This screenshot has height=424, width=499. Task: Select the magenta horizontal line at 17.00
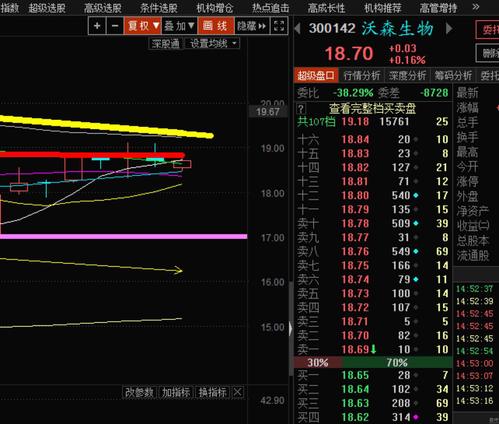124,236
